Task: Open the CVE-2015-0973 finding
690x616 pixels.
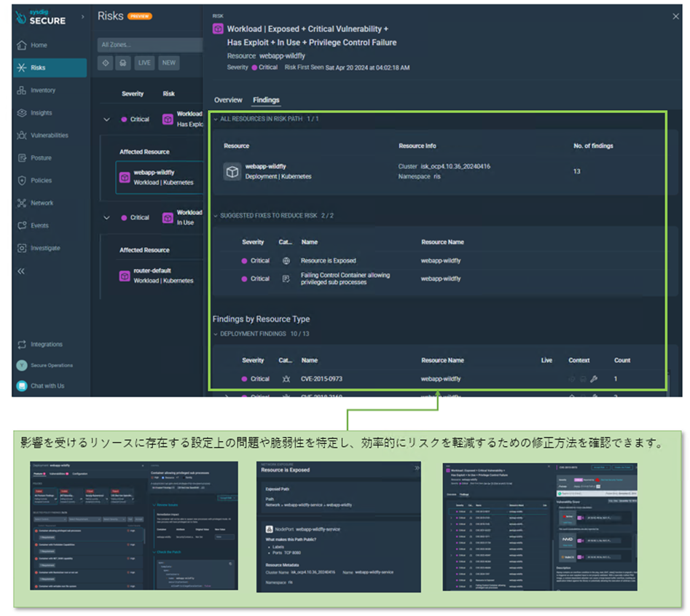Action: coord(321,379)
